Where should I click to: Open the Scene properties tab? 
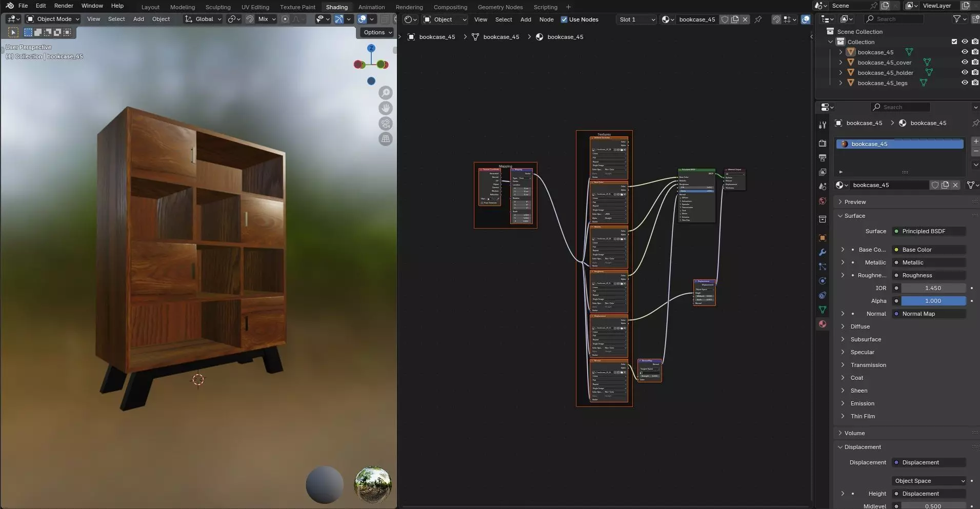(823, 186)
